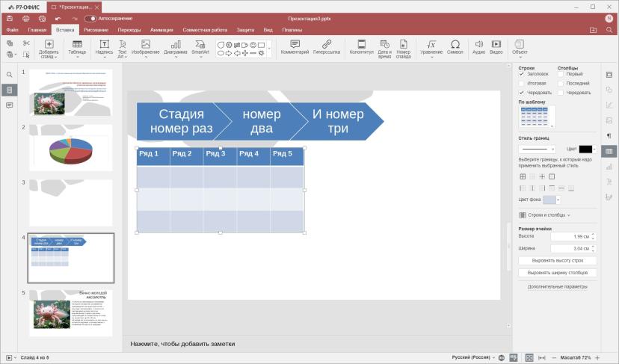Open slide settings in right sidebar

(x=609, y=75)
